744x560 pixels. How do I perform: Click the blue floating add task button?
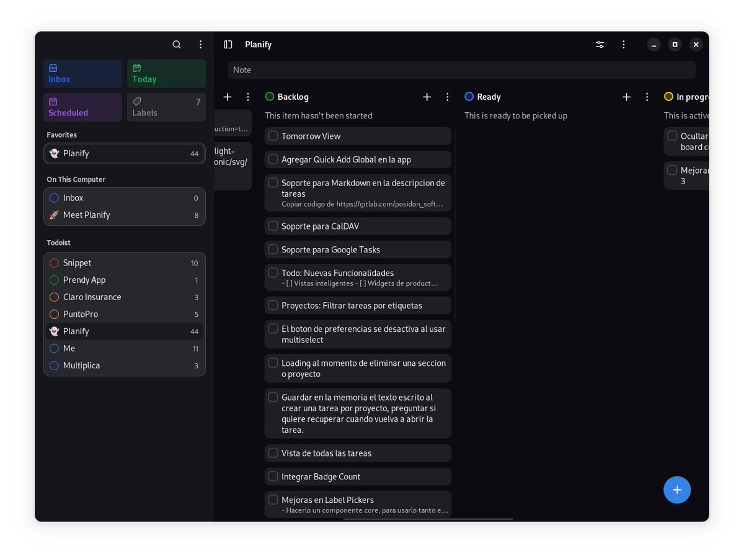[677, 490]
